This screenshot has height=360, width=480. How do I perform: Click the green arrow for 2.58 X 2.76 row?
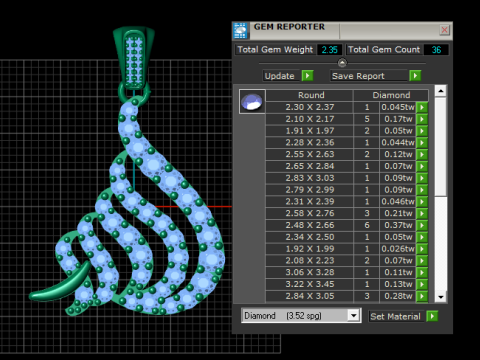click(422, 213)
